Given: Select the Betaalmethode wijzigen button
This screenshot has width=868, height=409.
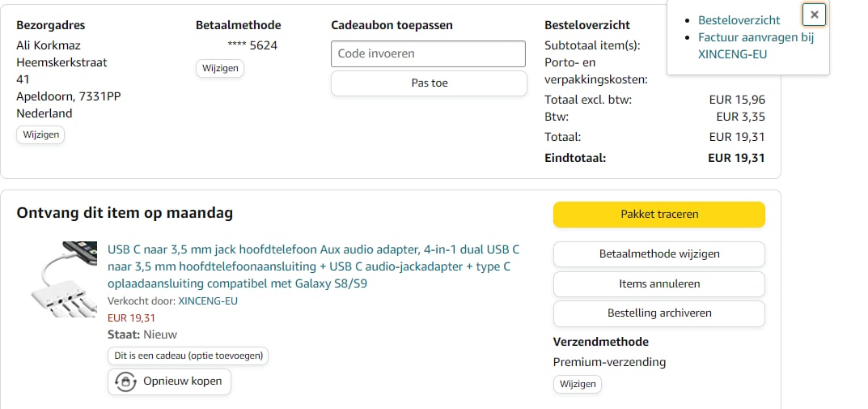Looking at the screenshot, I should tap(659, 253).
